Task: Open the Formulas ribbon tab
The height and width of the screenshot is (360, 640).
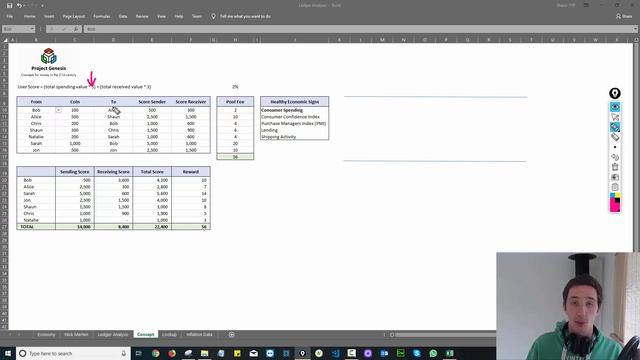Action: [102, 16]
